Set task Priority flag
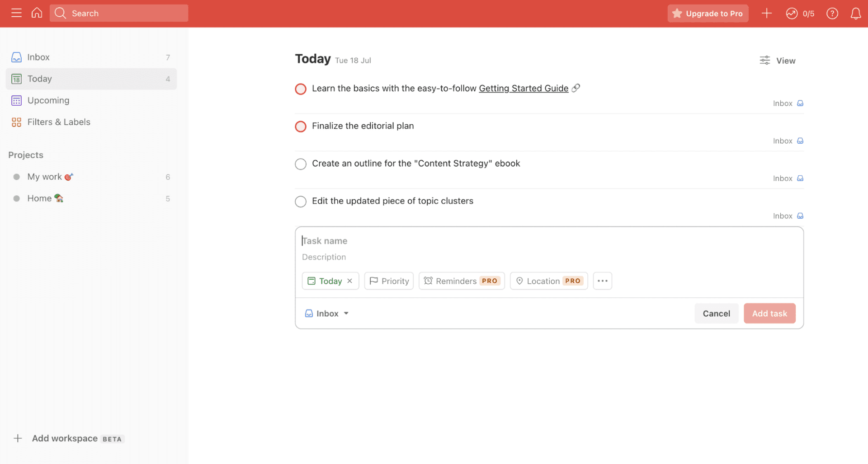 [389, 281]
